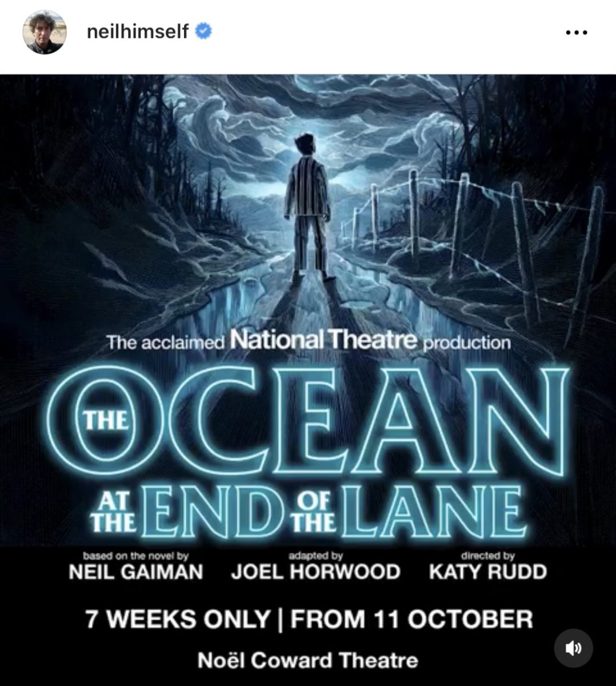Click the 'based on the novel by' caption

(135, 555)
